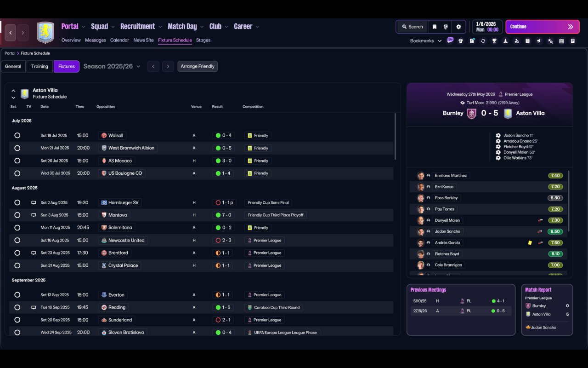Open the Season 2025/26 dropdown
Viewport: 588px width, 368px height.
point(112,67)
